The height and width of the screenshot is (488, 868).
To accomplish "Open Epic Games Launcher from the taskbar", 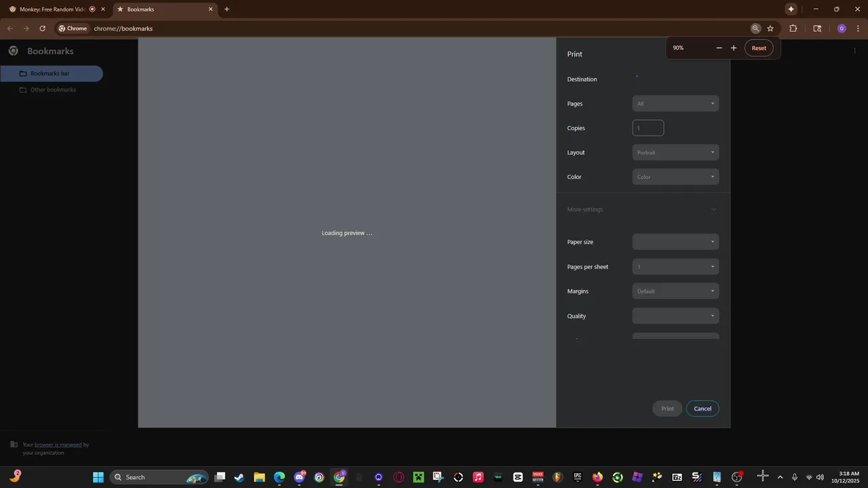I will pyautogui.click(x=578, y=477).
